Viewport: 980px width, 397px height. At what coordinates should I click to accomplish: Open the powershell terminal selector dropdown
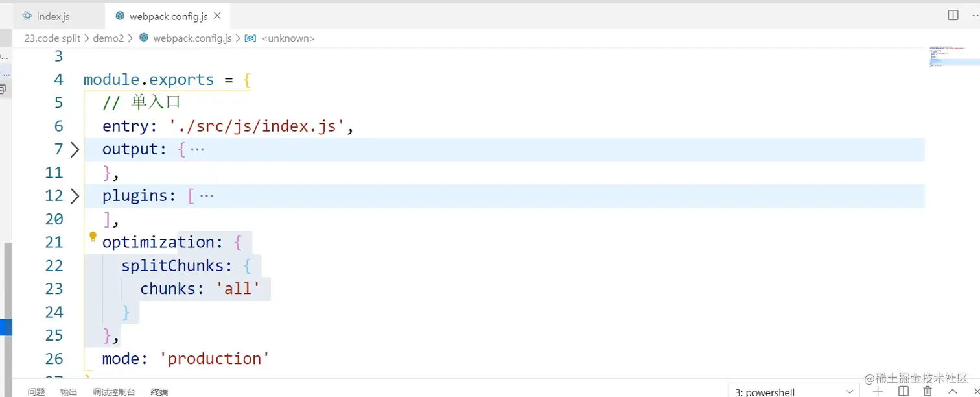(793, 391)
